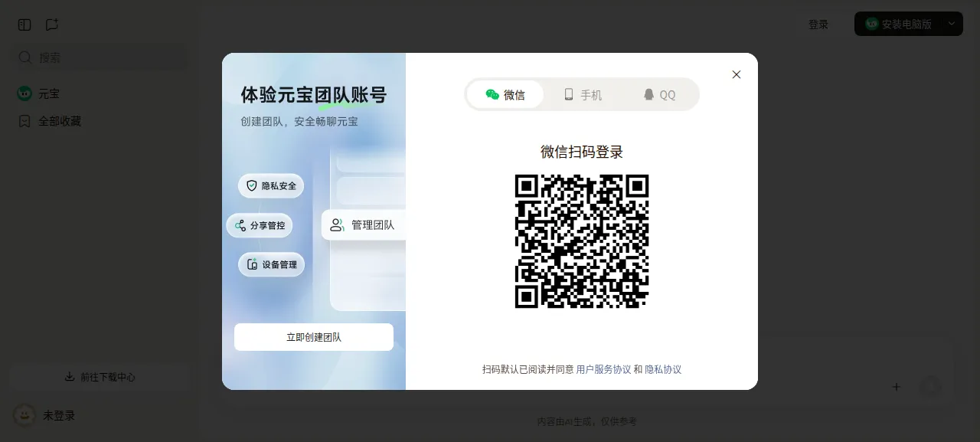Click the download icon beside 前往下载中心

point(70,377)
